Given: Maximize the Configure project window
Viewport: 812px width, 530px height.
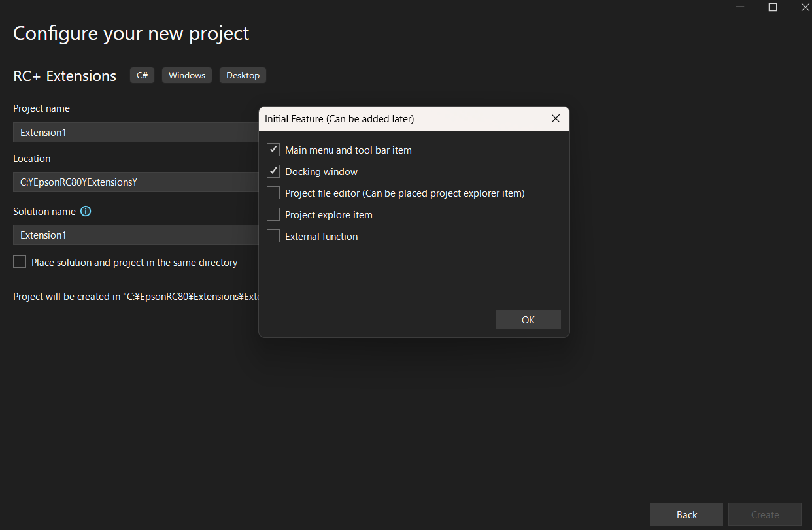Looking at the screenshot, I should click(x=772, y=7).
